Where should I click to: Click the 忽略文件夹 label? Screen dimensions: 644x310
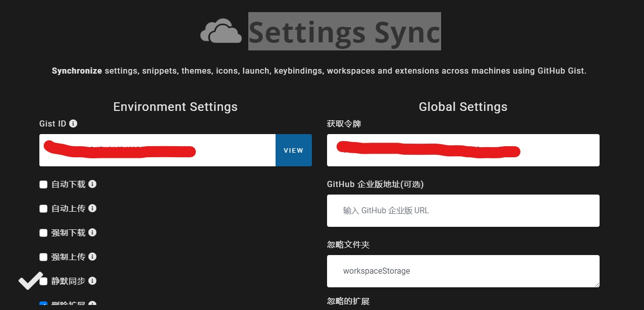tap(348, 244)
